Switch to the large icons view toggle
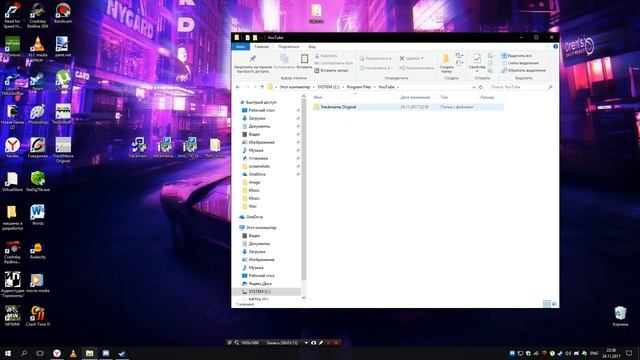 point(554,304)
